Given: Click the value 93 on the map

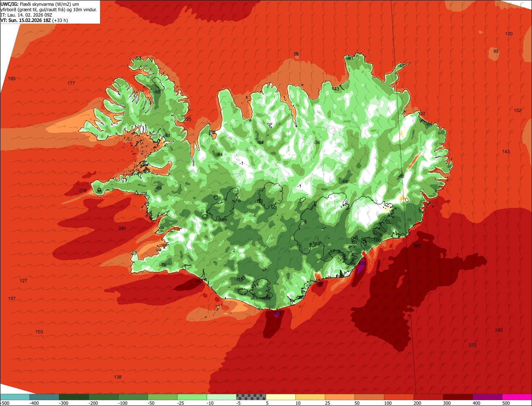Looking at the screenshot, I should [496, 51].
